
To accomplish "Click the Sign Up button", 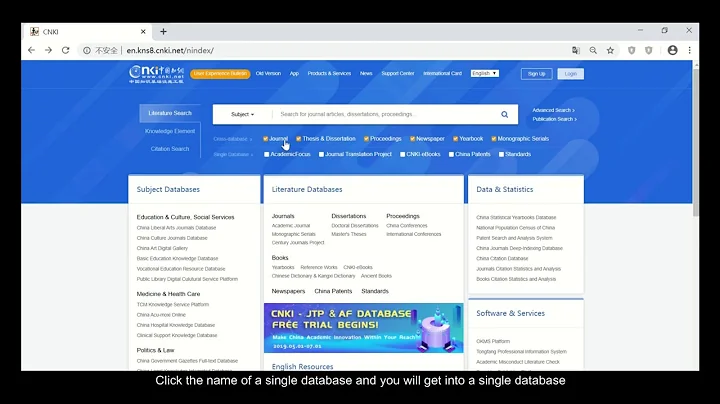I will 536,74.
